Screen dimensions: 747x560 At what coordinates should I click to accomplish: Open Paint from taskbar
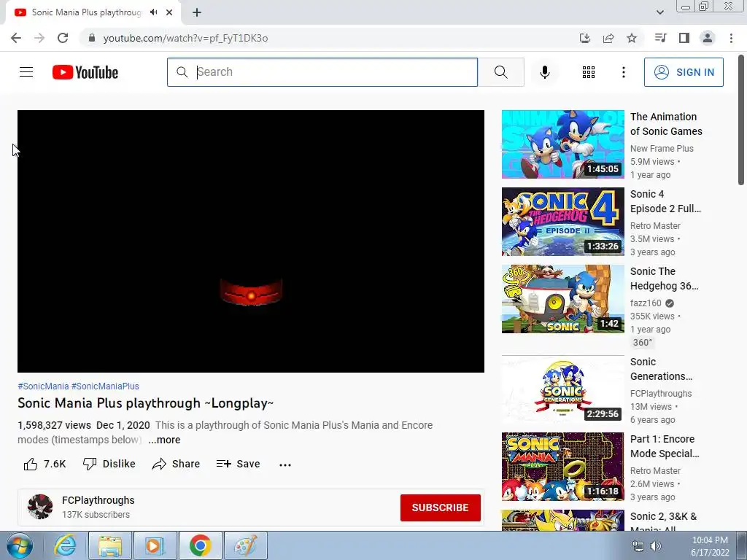(x=245, y=545)
